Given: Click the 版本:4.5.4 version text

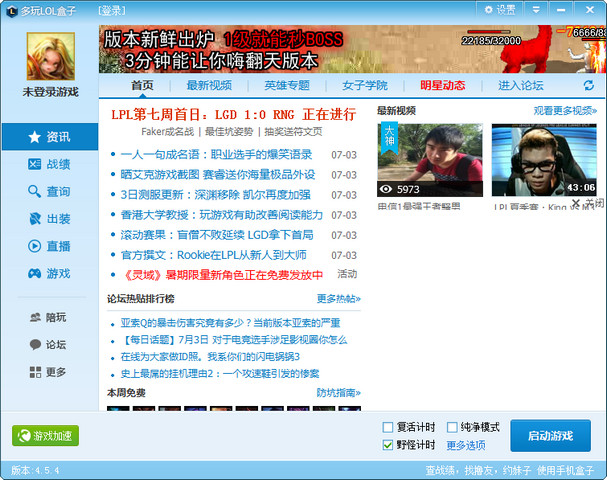Looking at the screenshot, I should pyautogui.click(x=35, y=470).
